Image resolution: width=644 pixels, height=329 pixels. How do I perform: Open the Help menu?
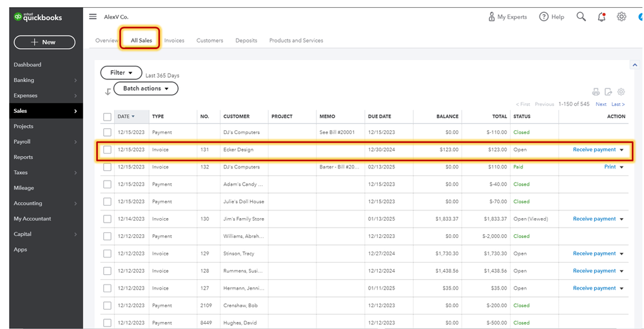pyautogui.click(x=552, y=17)
